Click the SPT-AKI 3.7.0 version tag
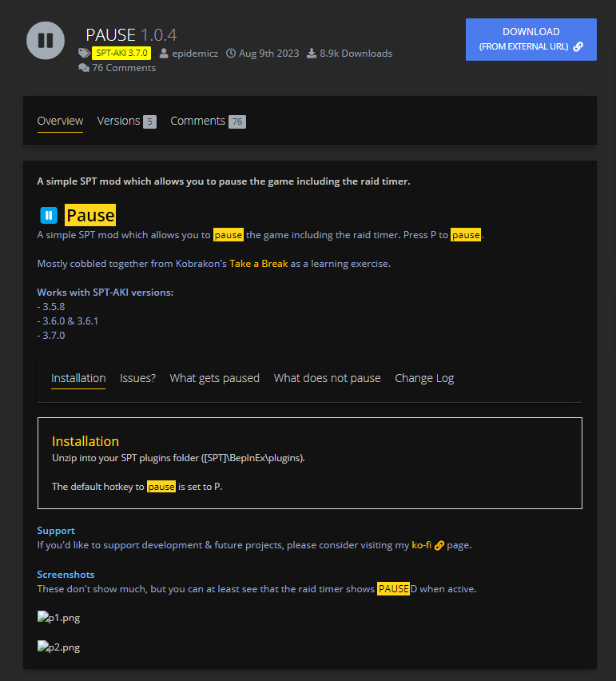 121,54
